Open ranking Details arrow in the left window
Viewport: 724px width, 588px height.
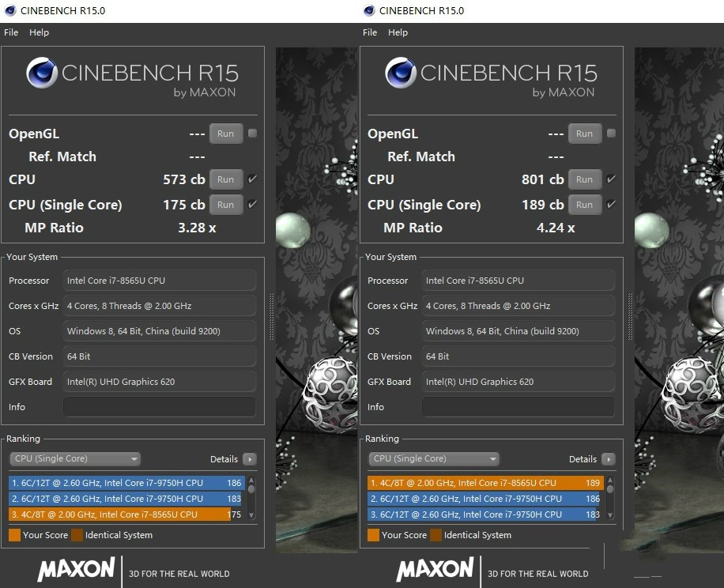point(250,459)
